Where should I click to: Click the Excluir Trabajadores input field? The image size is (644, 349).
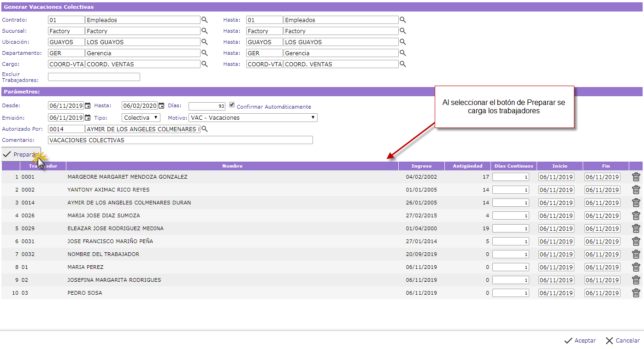point(94,77)
